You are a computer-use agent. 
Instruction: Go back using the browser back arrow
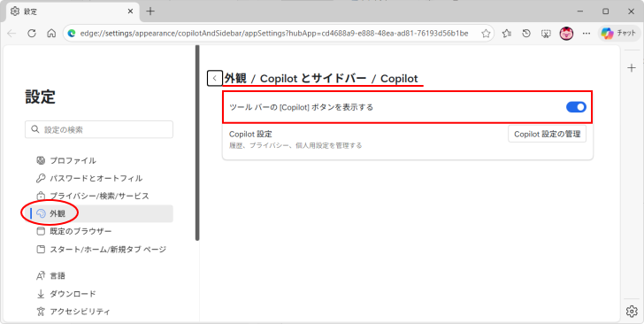click(11, 34)
